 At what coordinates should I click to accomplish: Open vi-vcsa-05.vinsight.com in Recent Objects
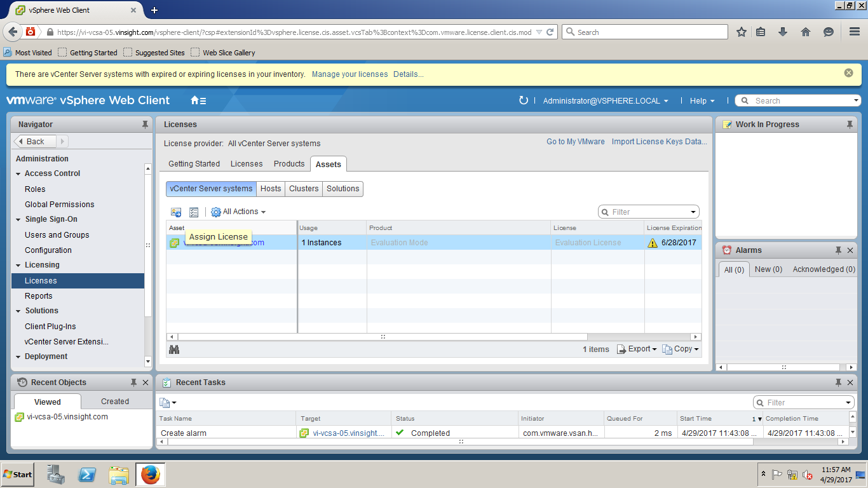point(67,417)
